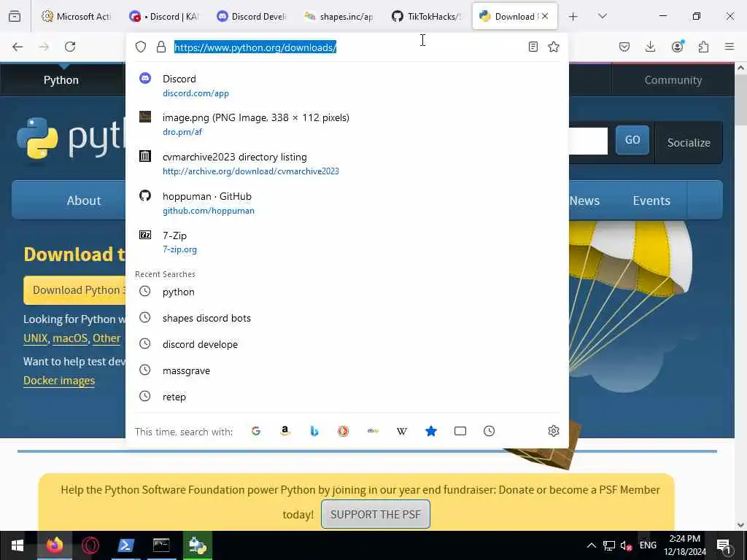The image size is (747, 560).
Task: Open the macOS download link
Action: 70,338
